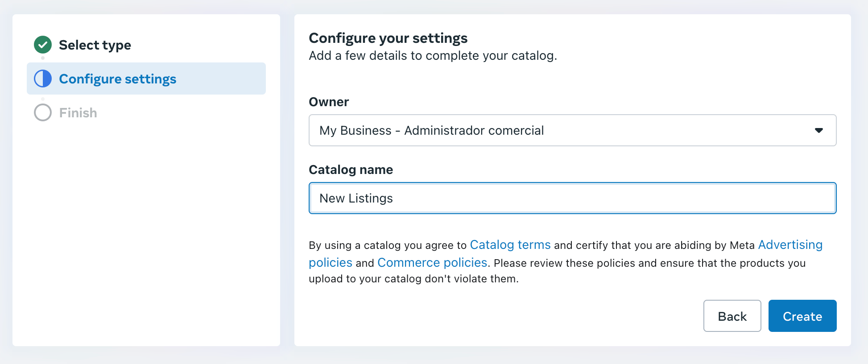The width and height of the screenshot is (868, 364).
Task: Click the Configure your settings heading
Action: (388, 38)
